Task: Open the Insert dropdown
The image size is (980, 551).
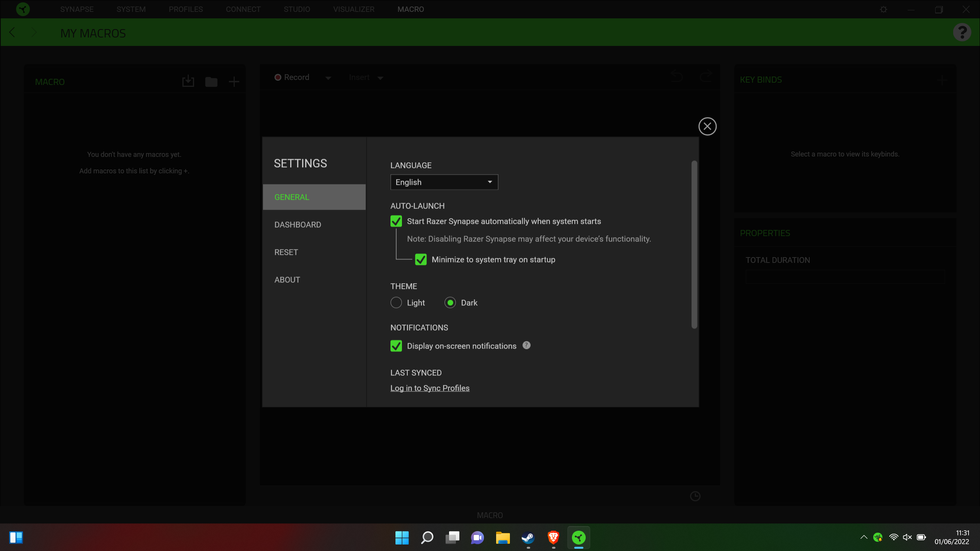Action: (380, 77)
